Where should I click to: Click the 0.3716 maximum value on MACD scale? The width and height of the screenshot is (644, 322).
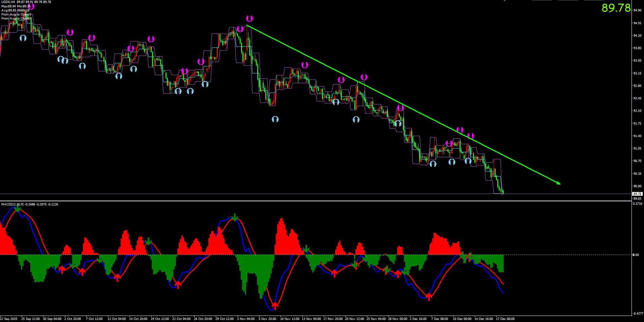(x=637, y=204)
